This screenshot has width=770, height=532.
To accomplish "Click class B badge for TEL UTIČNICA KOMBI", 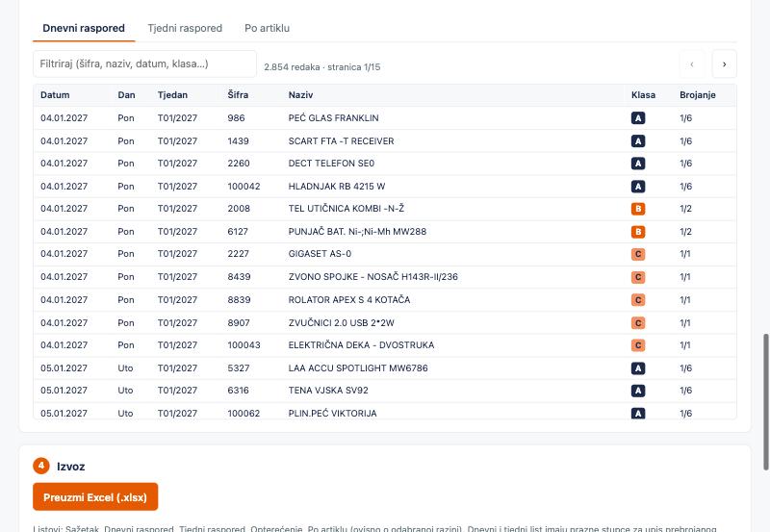I will coord(638,209).
